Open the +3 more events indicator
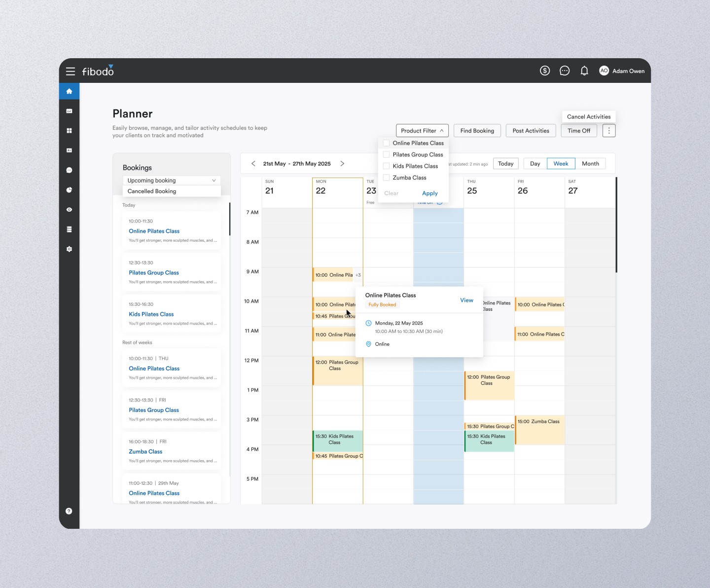The height and width of the screenshot is (588, 710). coord(358,275)
